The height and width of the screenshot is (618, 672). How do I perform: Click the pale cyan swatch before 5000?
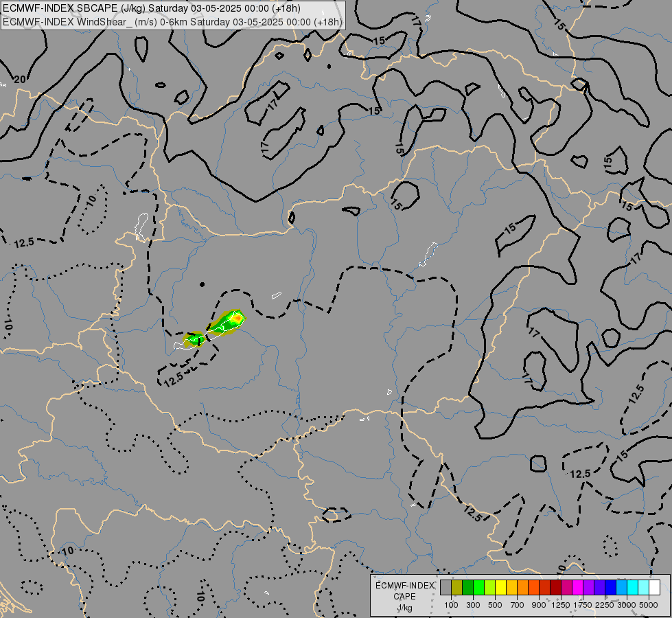click(644, 587)
